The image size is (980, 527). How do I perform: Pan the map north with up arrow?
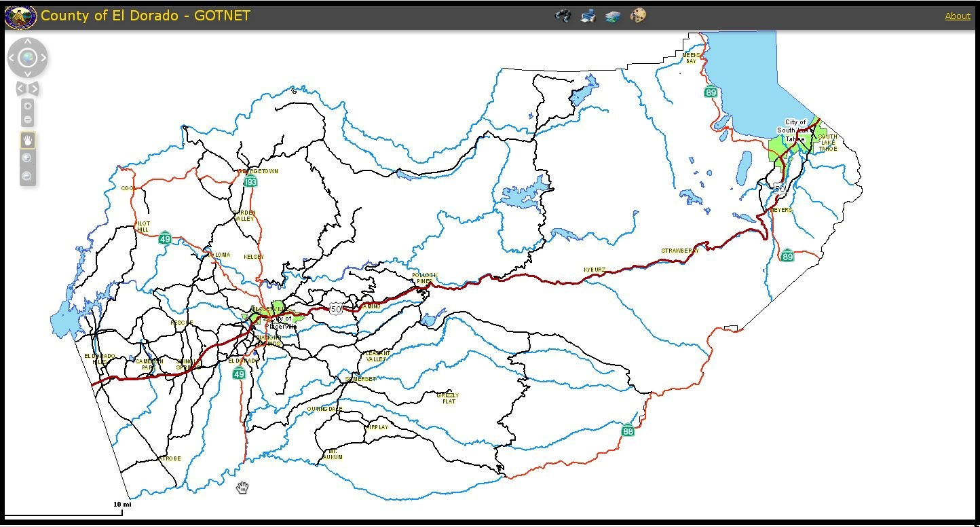[27, 42]
